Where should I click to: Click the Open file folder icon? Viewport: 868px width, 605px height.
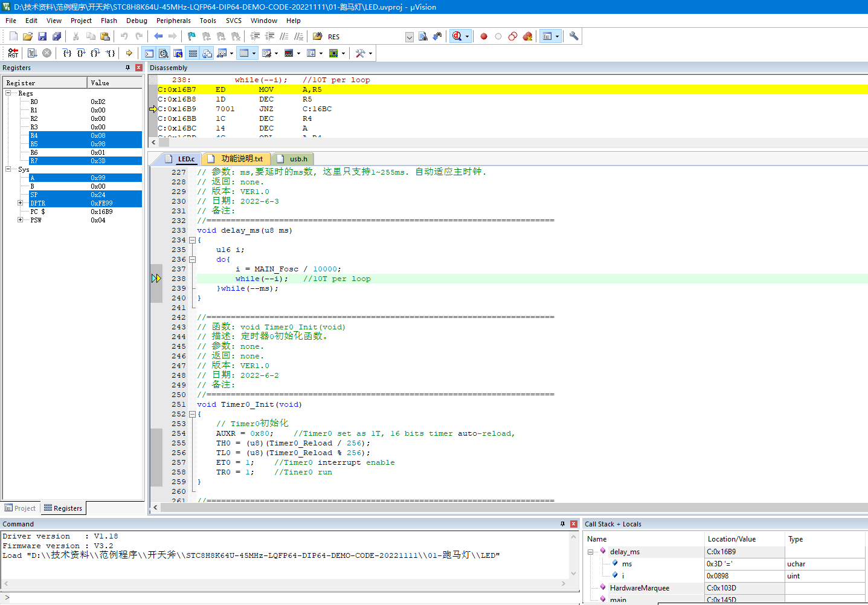point(28,36)
